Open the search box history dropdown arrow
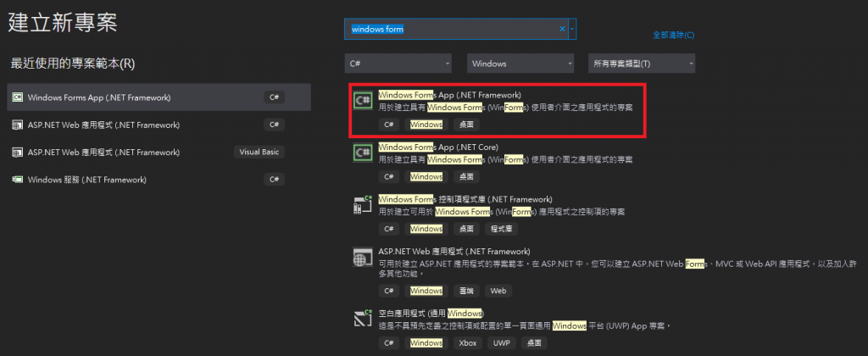 coord(572,29)
